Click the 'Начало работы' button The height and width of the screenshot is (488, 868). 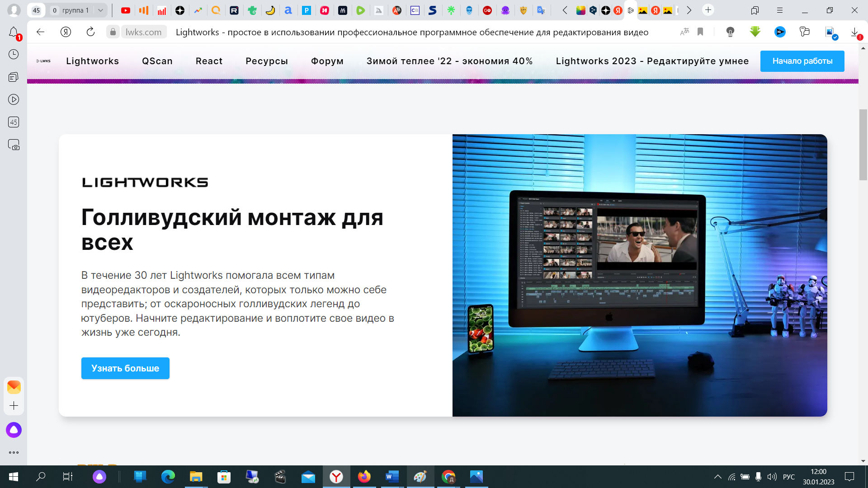tap(802, 61)
